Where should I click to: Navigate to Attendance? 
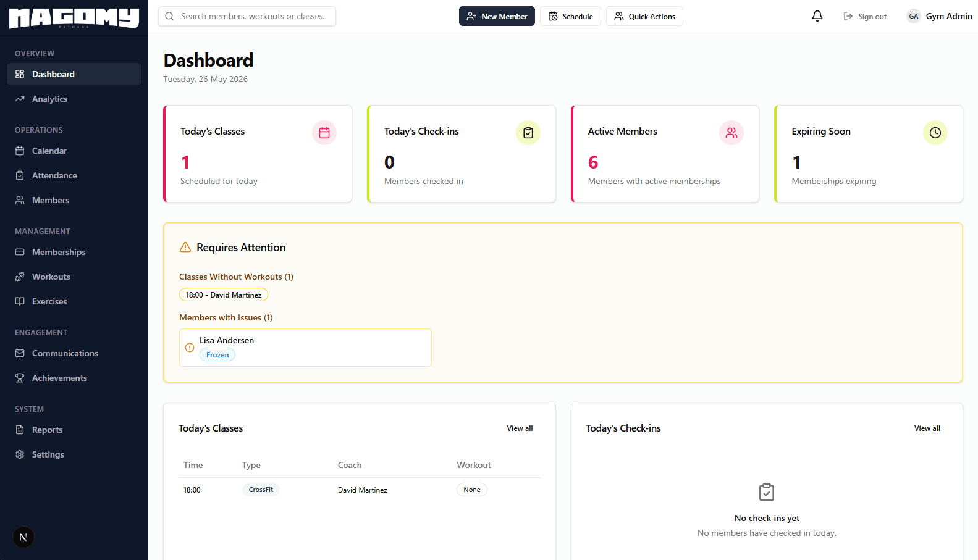pyautogui.click(x=74, y=175)
